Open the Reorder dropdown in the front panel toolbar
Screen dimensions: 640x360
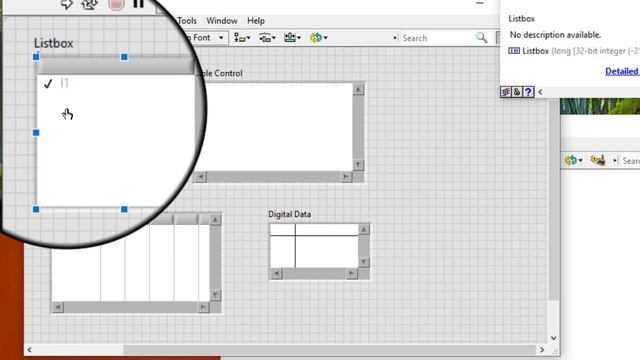coord(318,38)
